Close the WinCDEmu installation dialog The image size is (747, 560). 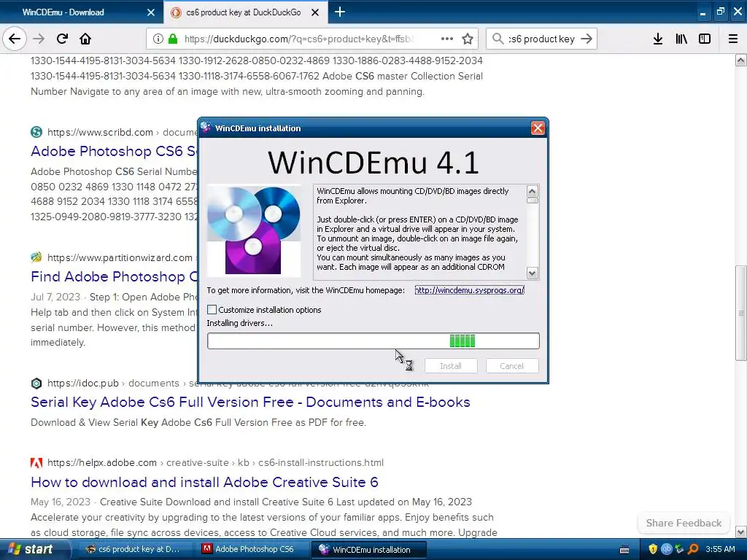(538, 128)
